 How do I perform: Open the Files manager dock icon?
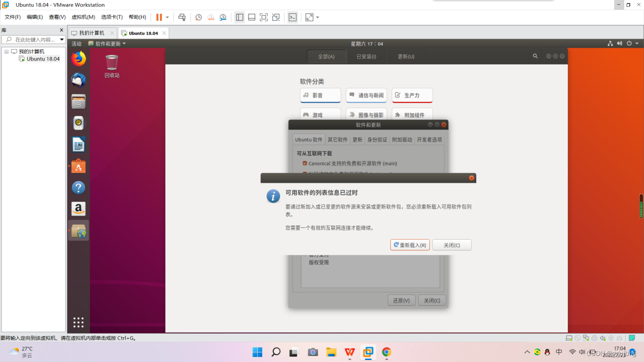pos(78,102)
